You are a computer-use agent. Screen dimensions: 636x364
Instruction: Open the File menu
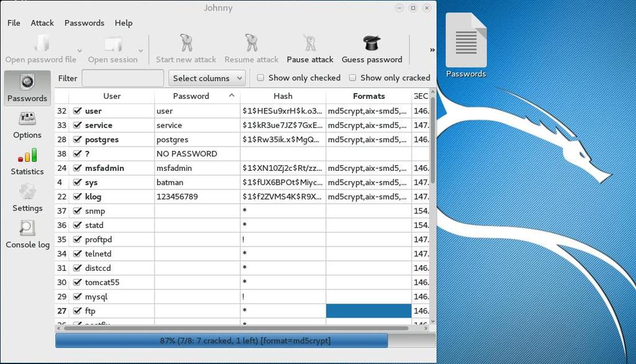click(14, 23)
